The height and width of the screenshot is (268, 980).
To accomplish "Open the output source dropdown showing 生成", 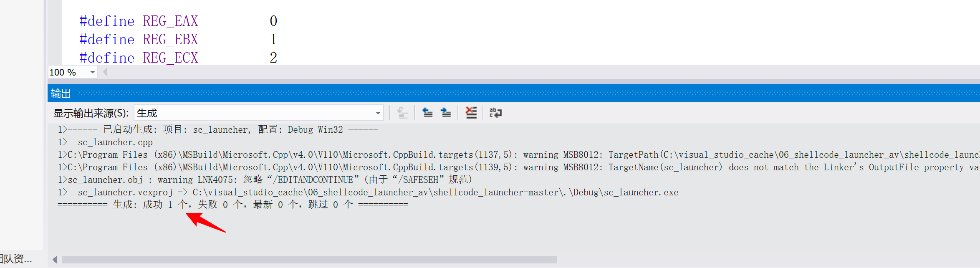I will coord(259,113).
